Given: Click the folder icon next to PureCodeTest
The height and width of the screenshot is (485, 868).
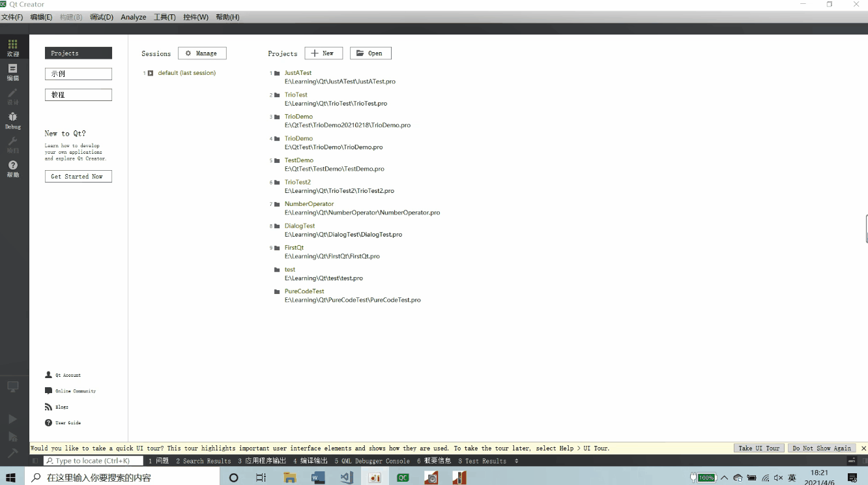Looking at the screenshot, I should pos(277,291).
